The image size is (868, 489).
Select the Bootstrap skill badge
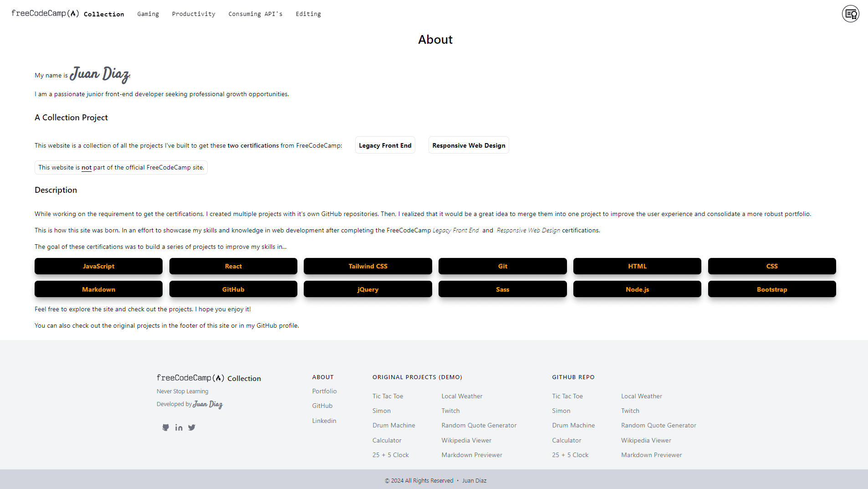coord(772,289)
